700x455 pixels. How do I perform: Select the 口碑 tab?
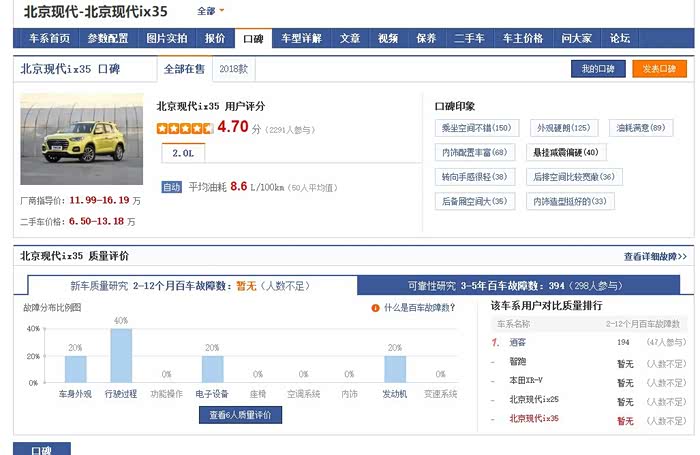tap(253, 39)
